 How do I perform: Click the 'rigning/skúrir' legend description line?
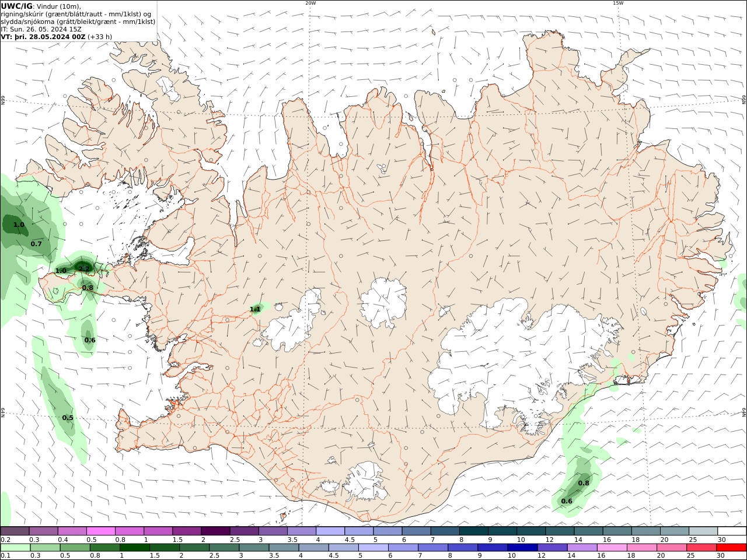click(x=76, y=14)
